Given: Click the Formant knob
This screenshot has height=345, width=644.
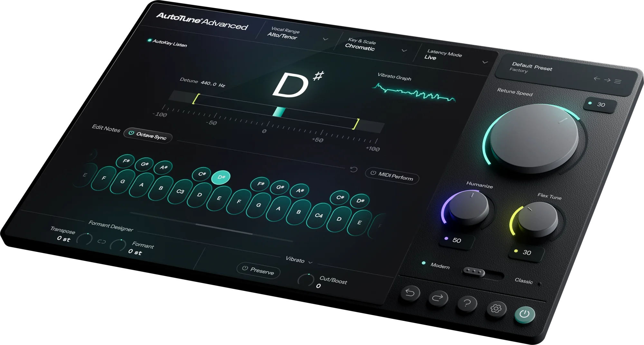Looking at the screenshot, I should click(118, 245).
